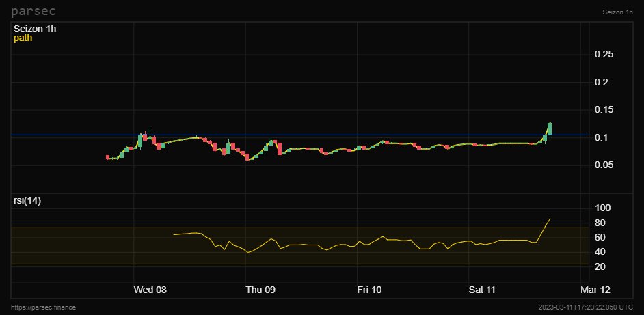Click the RSI 40 axis label
Screen dimensions: 644x315
coord(600,251)
